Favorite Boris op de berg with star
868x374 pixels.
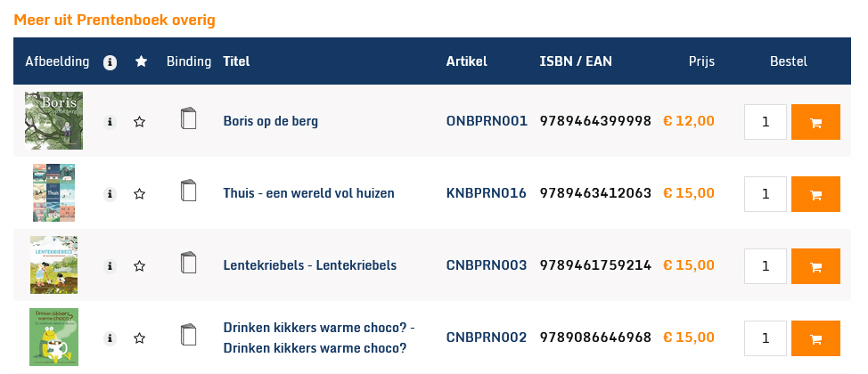coord(140,122)
